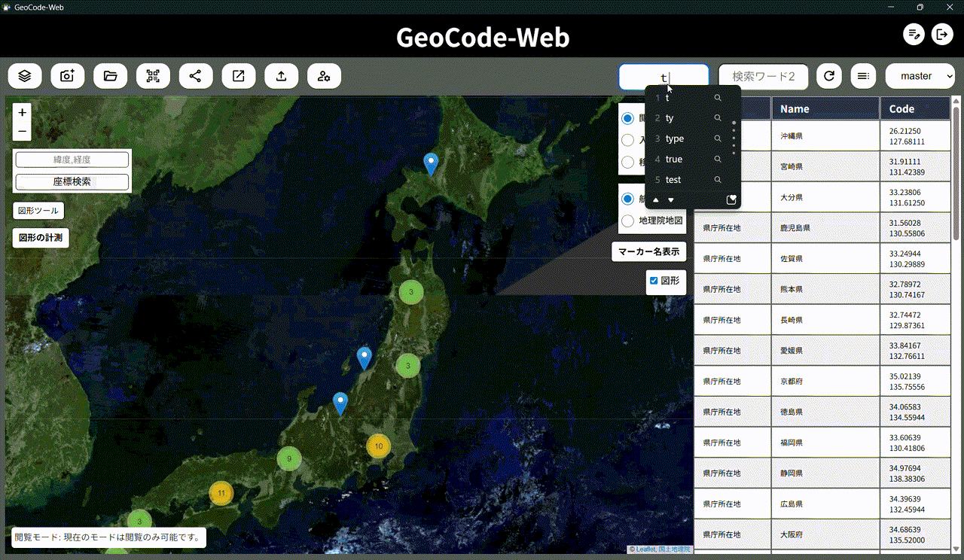Click the edit-list icon in header

click(x=914, y=34)
